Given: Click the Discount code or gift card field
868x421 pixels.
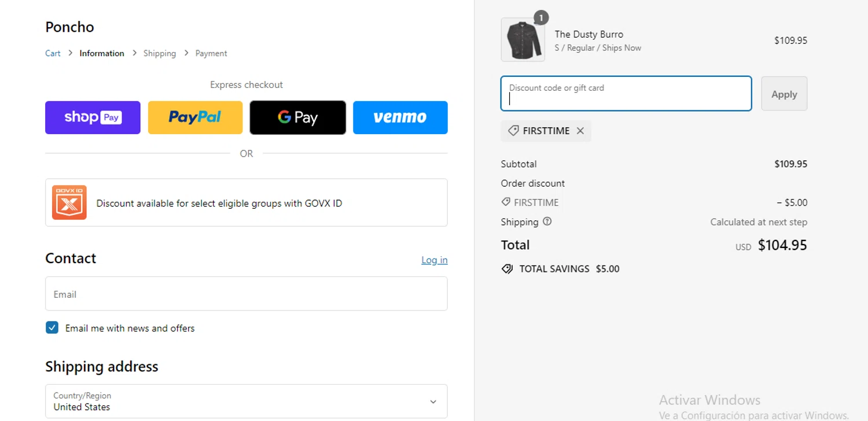Looking at the screenshot, I should [626, 94].
